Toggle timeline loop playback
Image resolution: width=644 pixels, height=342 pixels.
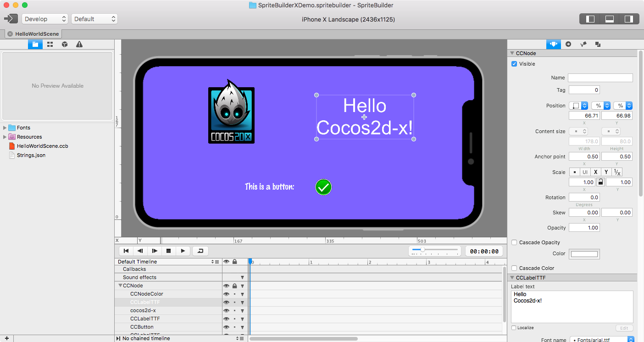200,251
